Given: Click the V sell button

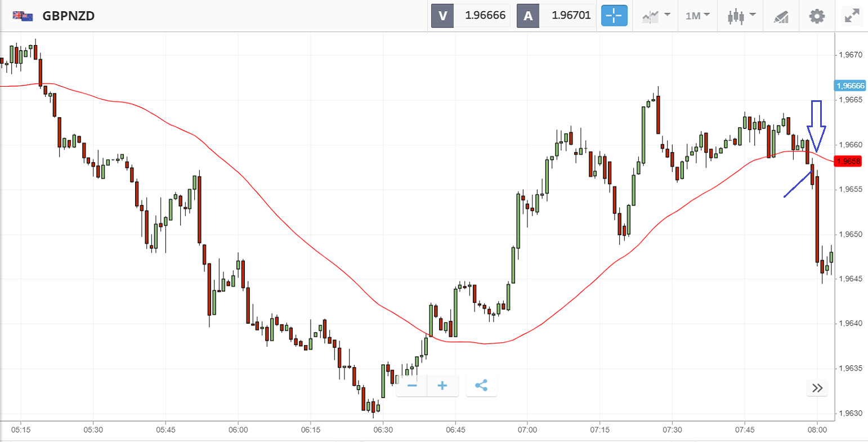Looking at the screenshot, I should point(442,16).
